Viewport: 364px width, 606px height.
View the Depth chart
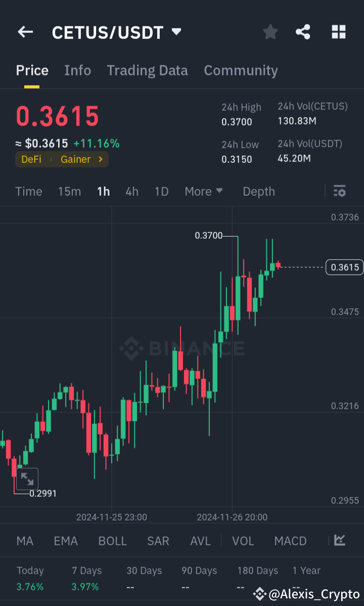258,191
